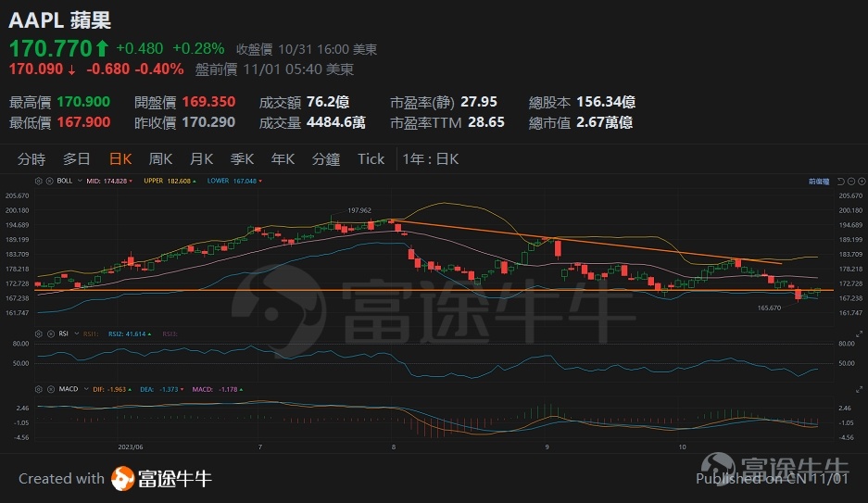This screenshot has width=868, height=503.
Task: Switch to the 多日 tab
Action: tap(76, 159)
